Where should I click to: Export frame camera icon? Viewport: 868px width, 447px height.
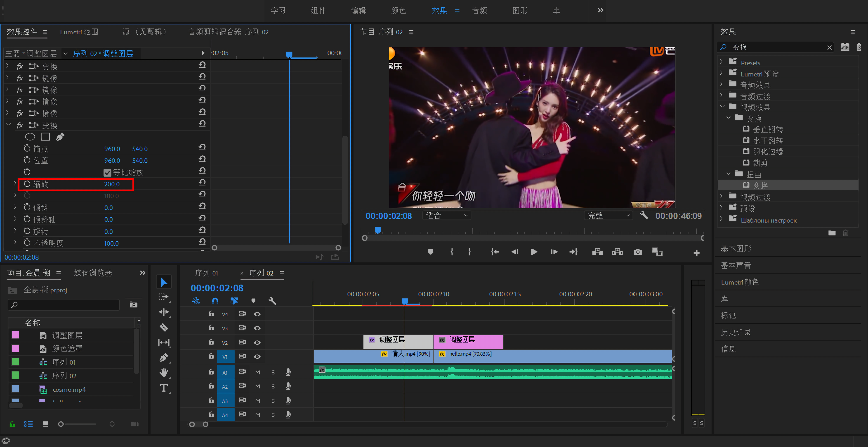tap(637, 252)
